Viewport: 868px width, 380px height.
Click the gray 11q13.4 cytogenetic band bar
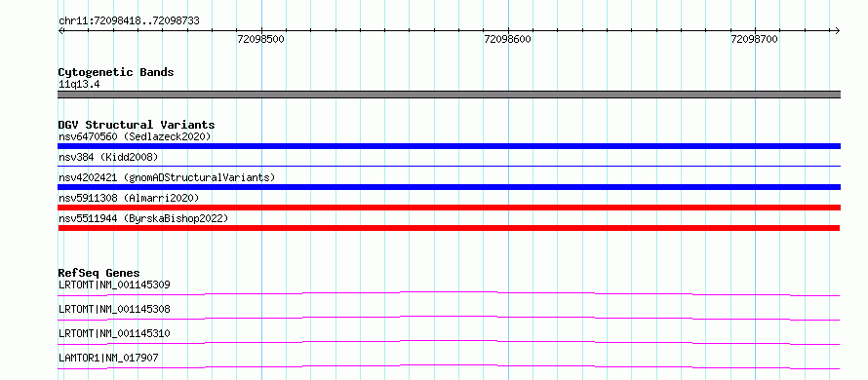449,95
